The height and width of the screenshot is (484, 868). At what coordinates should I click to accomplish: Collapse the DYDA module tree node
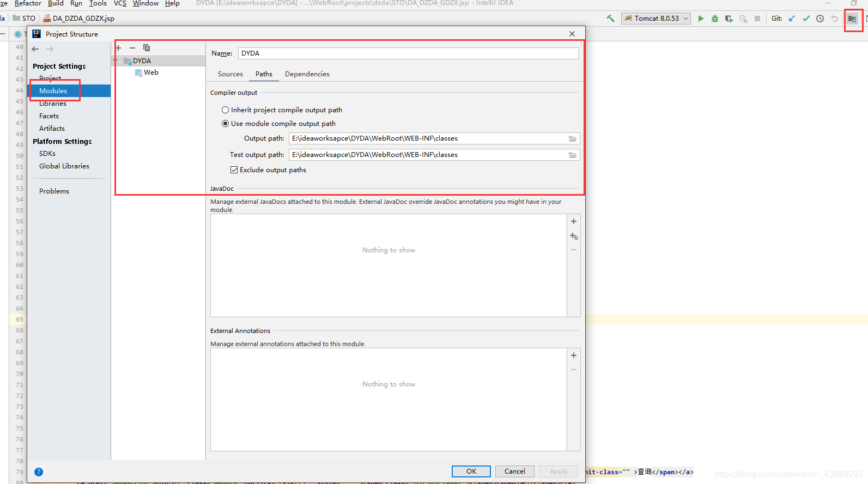point(116,61)
